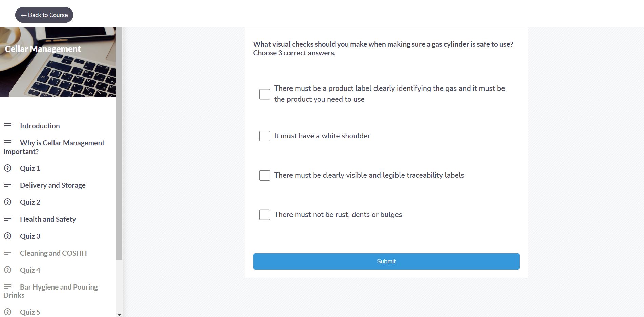644x317 pixels.
Task: Click the Cellar Management course banner image
Action: click(x=58, y=62)
